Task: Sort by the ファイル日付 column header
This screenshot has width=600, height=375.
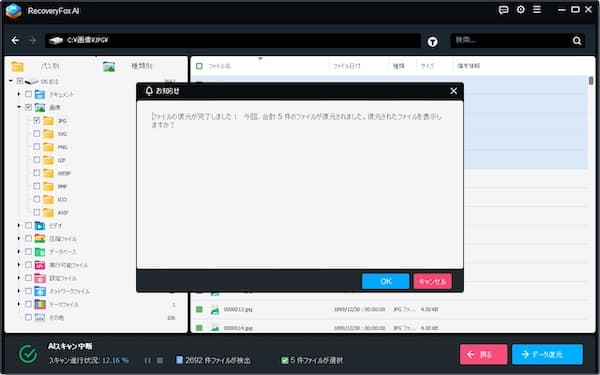Action: coord(347,66)
